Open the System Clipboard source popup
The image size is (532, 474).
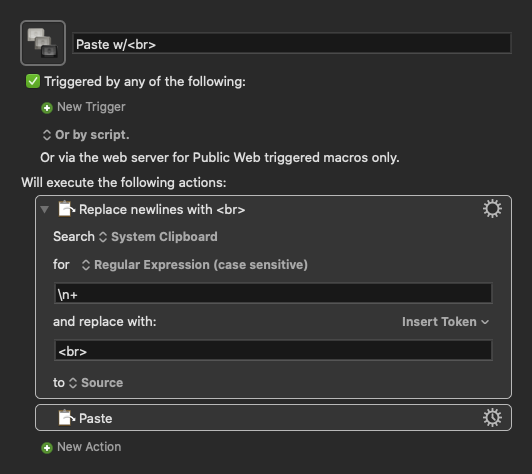[159, 237]
